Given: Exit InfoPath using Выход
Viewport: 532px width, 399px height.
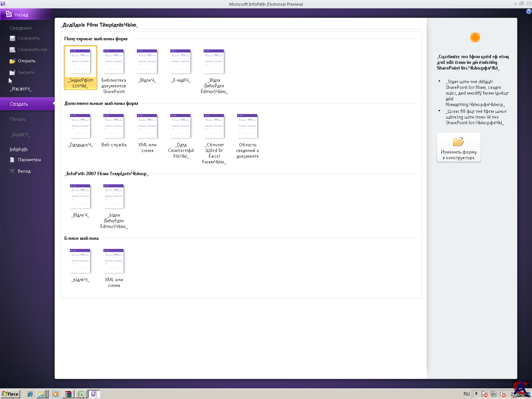Looking at the screenshot, I should (x=21, y=171).
